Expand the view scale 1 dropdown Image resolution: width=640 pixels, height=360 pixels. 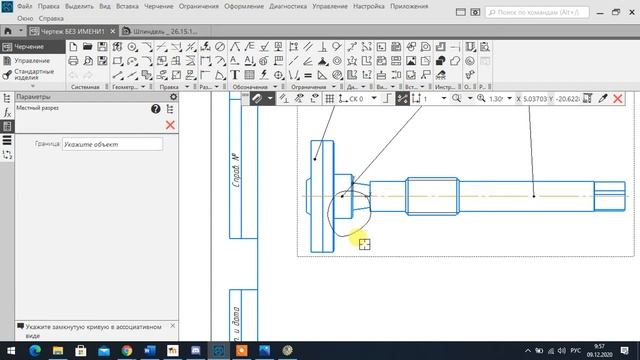444,98
